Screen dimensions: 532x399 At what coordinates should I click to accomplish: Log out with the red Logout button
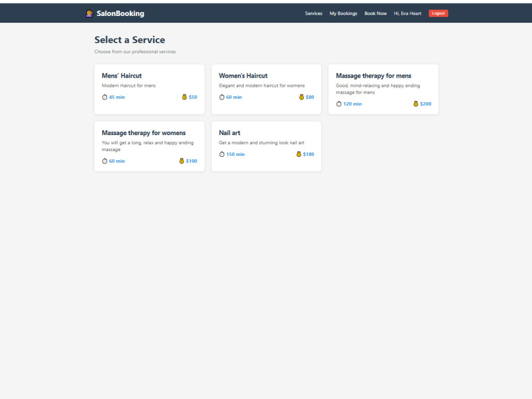click(x=438, y=13)
